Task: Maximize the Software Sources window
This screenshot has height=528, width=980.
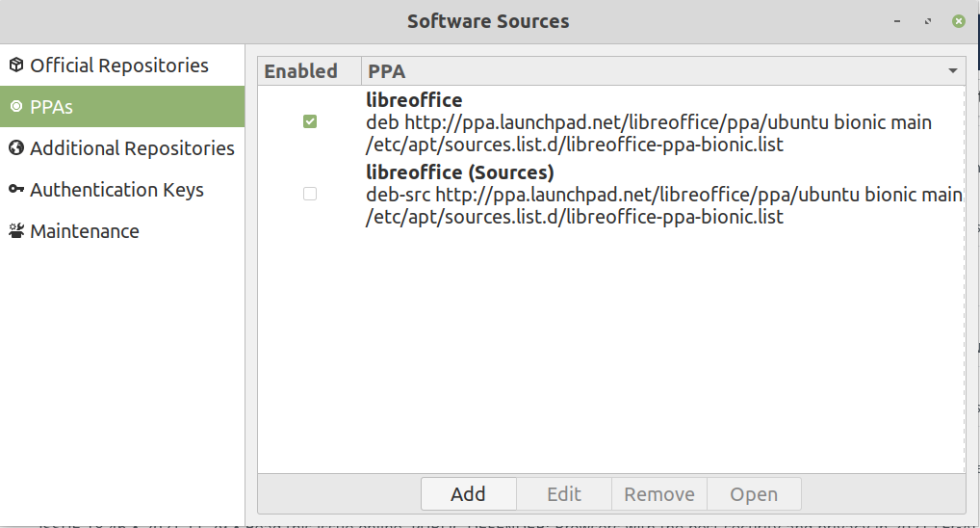Action: [x=927, y=20]
